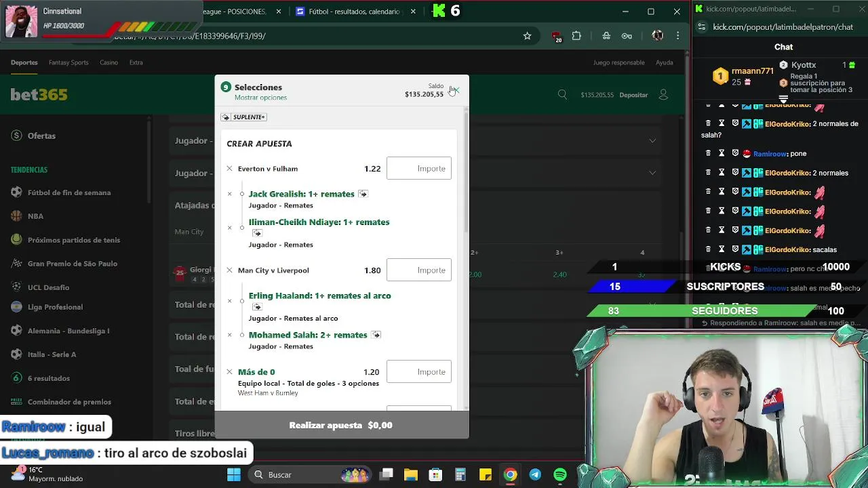Open the Windows Start menu
Image resolution: width=868 pixels, height=488 pixels.
(234, 474)
